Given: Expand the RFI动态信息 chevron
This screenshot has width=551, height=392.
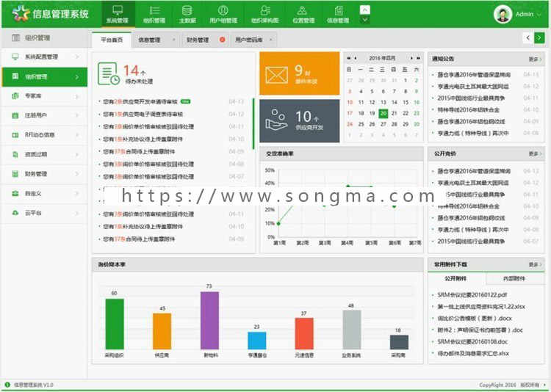Looking at the screenshot, I should click(x=77, y=135).
